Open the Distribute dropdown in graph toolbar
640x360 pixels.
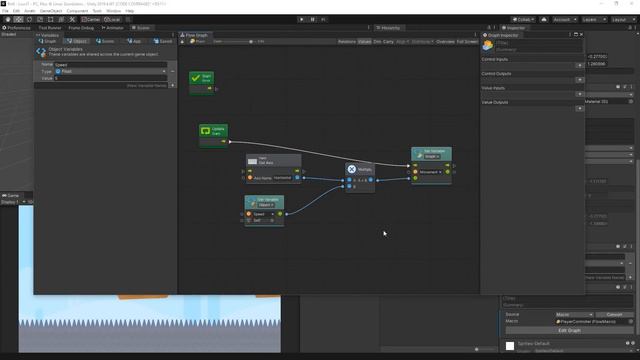coord(422,42)
